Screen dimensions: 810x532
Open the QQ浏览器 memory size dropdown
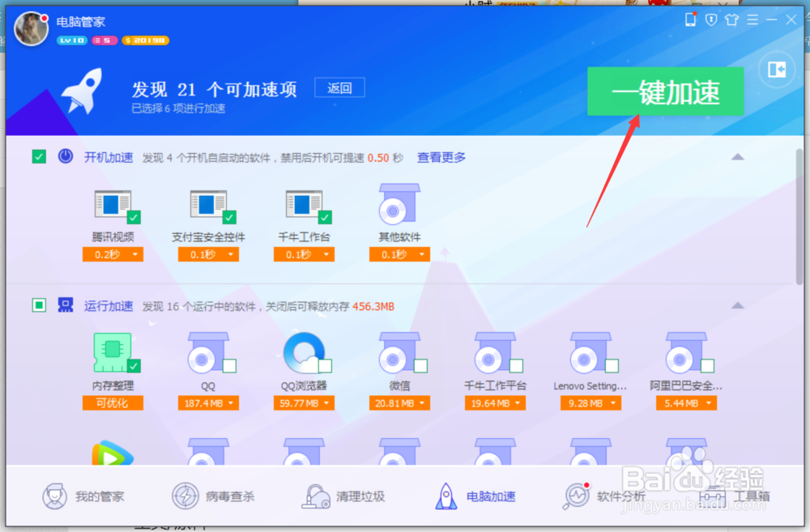[304, 402]
